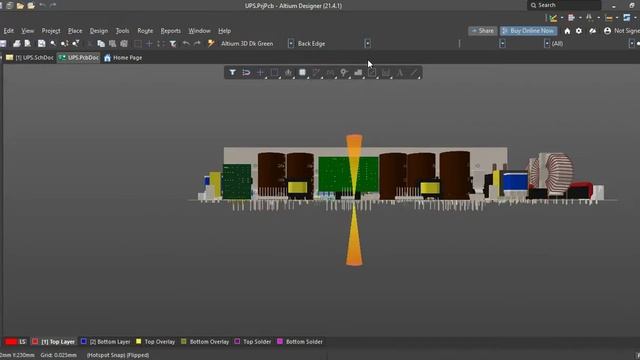The width and height of the screenshot is (640, 360).
Task: Open the (All) filter dropdown
Action: (631, 44)
